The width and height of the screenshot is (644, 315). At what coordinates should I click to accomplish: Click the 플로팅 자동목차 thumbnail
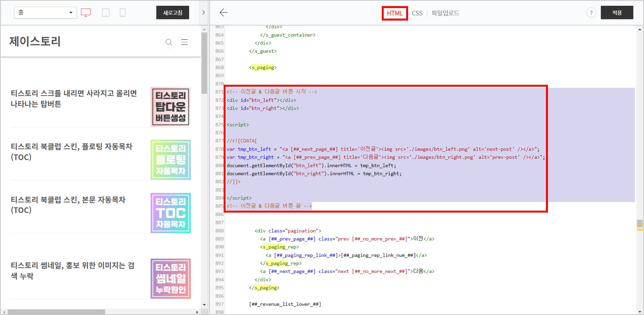pyautogui.click(x=171, y=160)
